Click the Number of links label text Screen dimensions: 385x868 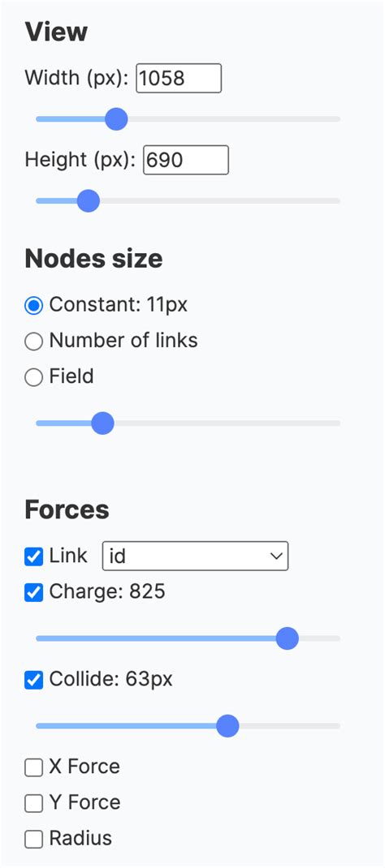click(123, 341)
